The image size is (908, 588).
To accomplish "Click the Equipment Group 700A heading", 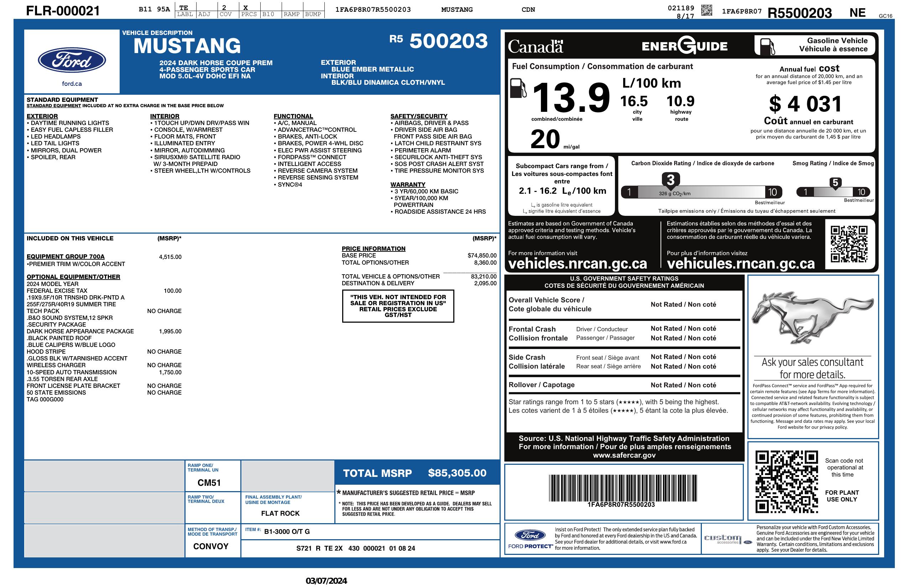I will pos(66,256).
